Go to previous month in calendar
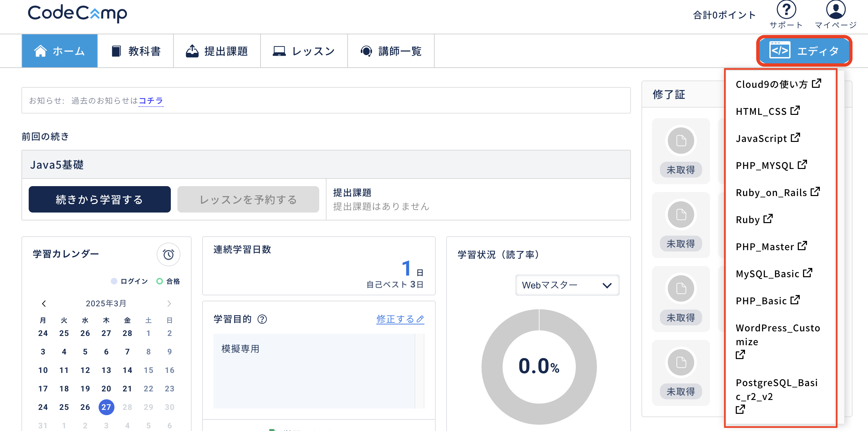The height and width of the screenshot is (431, 868). tap(44, 304)
